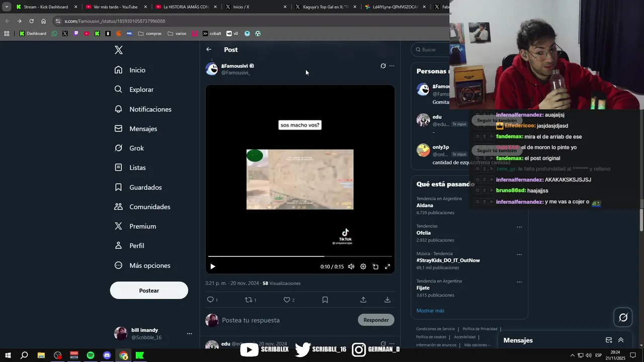Expand the Mensajes drawer
Screen dimensions: 644x362
click(621, 340)
